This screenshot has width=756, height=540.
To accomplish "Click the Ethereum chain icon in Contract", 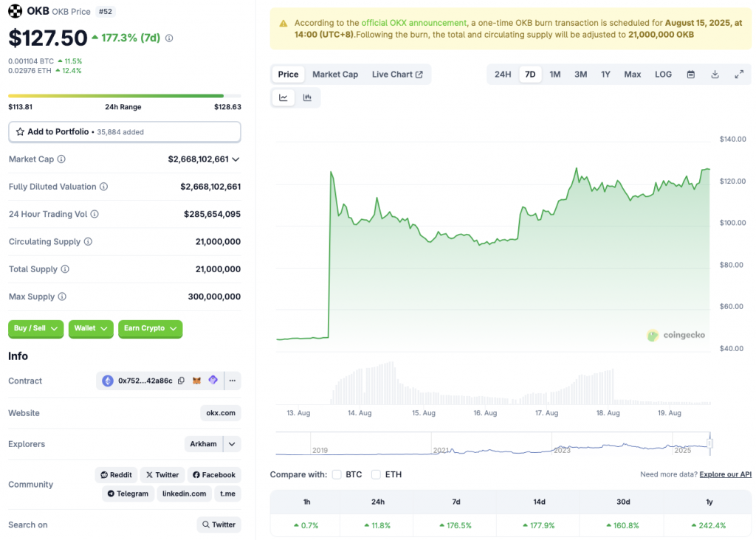I will 108,381.
